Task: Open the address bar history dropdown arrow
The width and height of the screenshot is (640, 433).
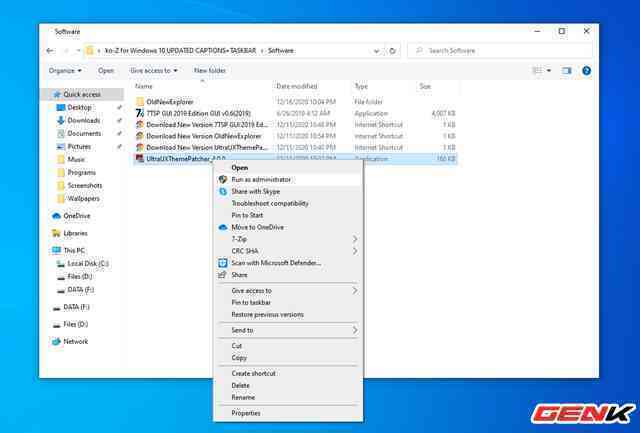Action: (376, 51)
